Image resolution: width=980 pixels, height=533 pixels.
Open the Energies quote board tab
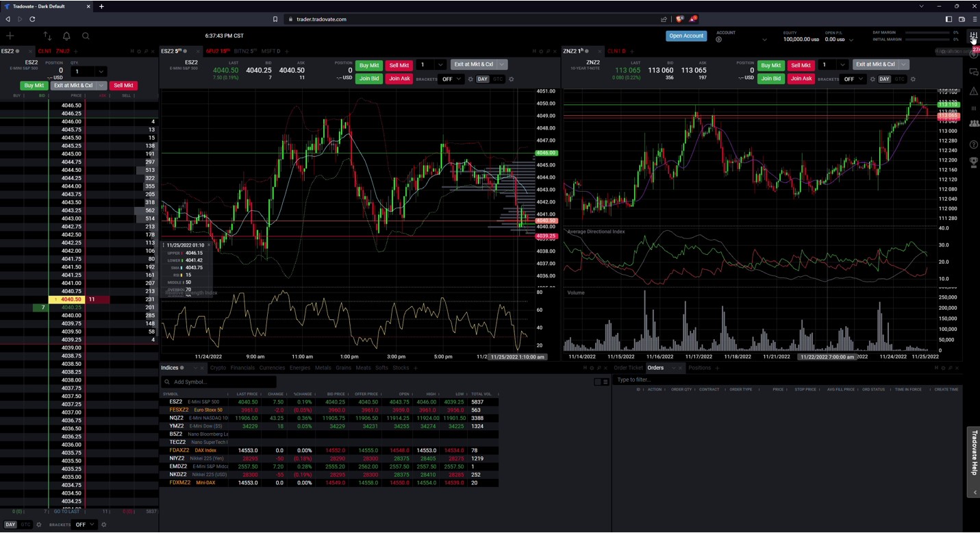[x=300, y=368]
